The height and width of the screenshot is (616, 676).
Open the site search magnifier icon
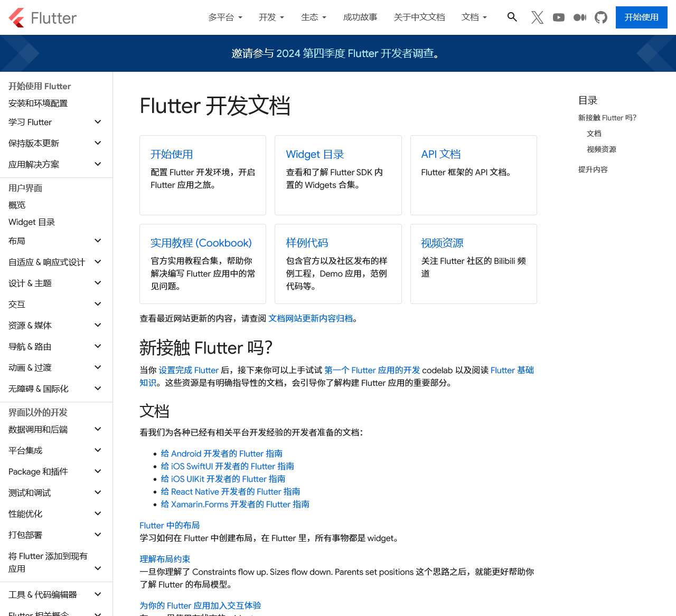(x=512, y=17)
